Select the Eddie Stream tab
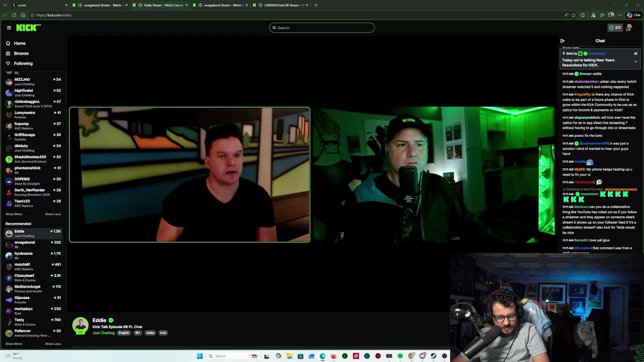 (159, 5)
